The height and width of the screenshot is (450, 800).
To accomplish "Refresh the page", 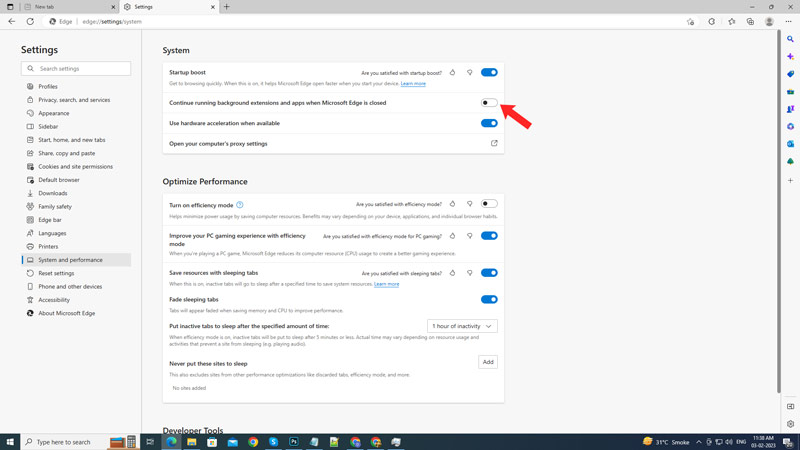I will [30, 21].
